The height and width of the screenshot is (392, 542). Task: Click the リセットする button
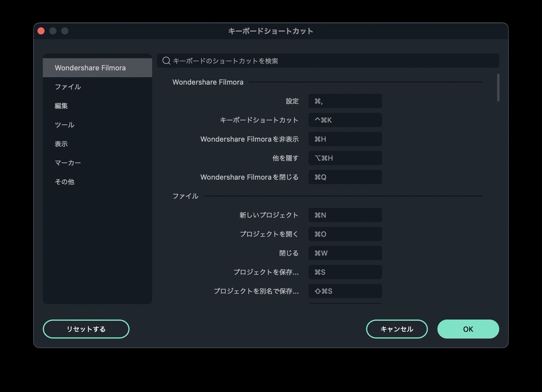[86, 329]
